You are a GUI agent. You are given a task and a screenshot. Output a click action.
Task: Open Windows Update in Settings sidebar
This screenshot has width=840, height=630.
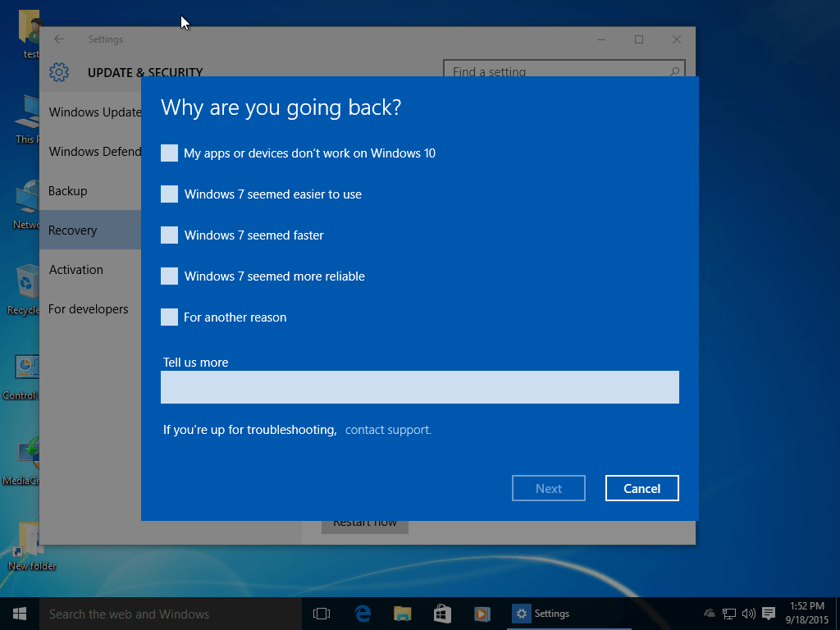(90, 112)
